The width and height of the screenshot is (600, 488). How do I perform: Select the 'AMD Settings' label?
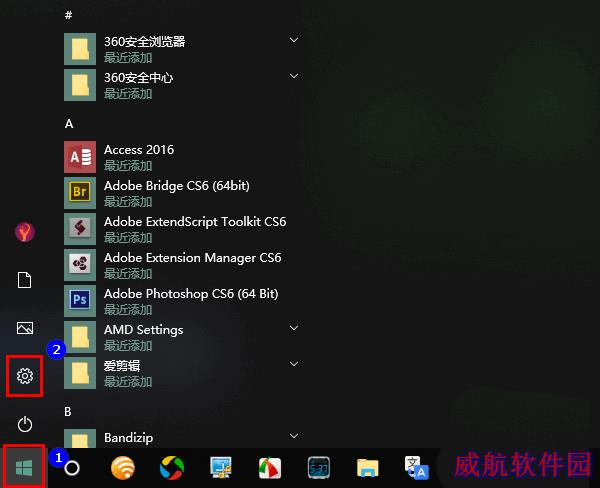click(x=143, y=330)
